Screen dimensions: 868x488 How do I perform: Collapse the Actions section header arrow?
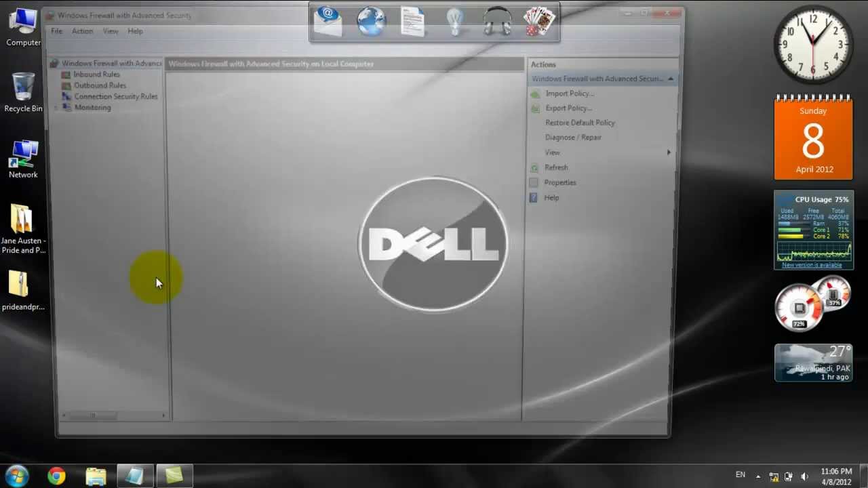(670, 79)
